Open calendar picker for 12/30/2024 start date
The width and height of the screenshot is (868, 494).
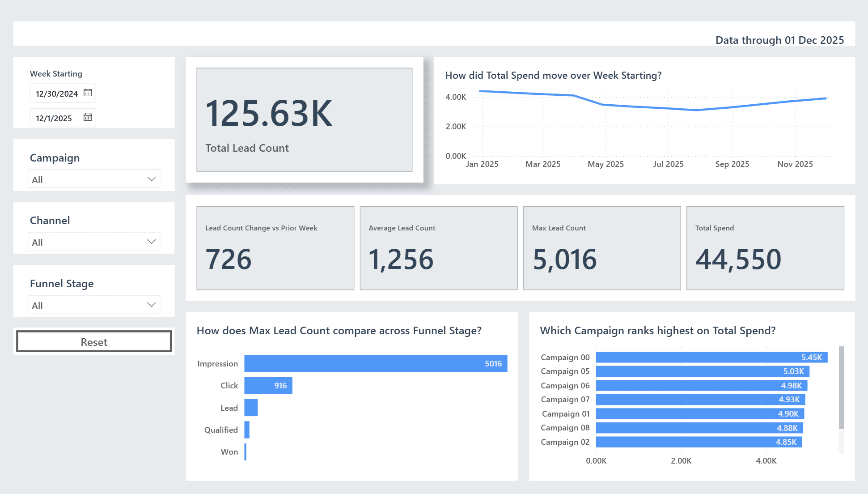point(88,93)
